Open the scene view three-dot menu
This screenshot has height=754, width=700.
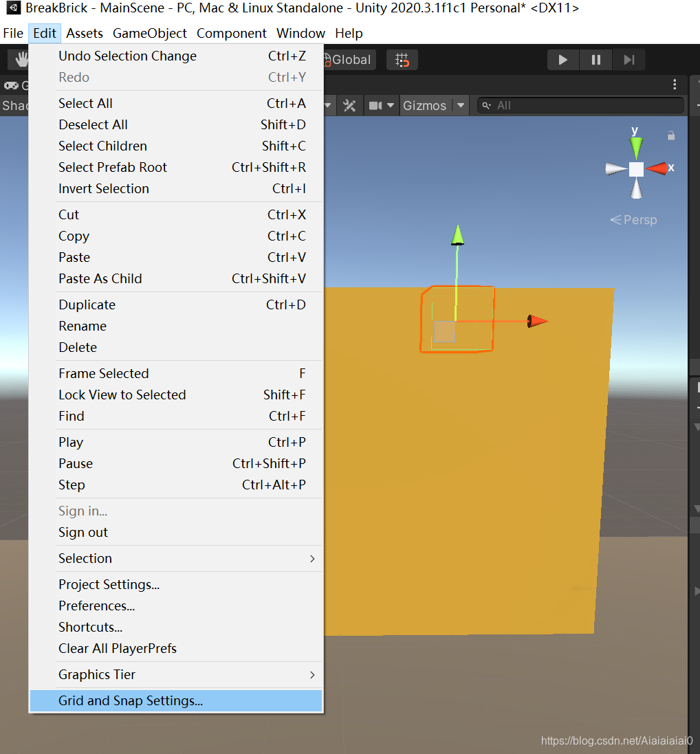675,85
